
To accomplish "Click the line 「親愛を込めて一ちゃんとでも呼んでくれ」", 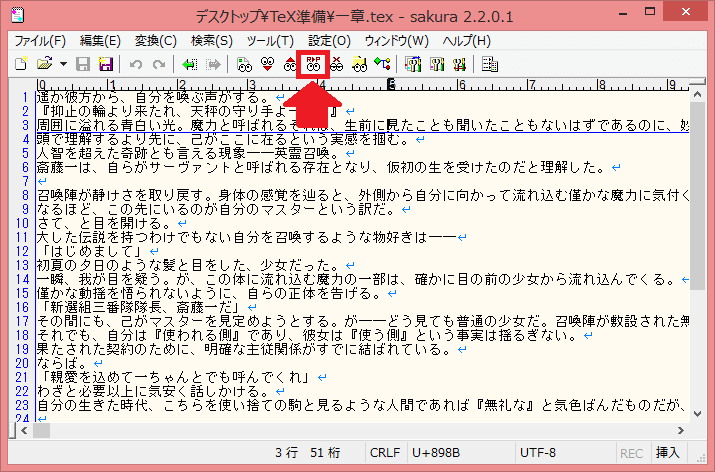I will tap(176, 378).
